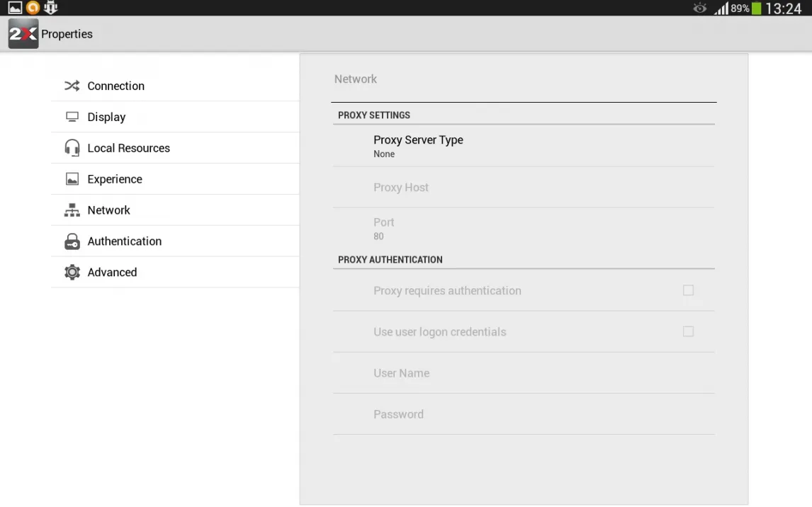This screenshot has height=507, width=812.
Task: Click the Connection shuffle-arrows icon
Action: point(72,86)
